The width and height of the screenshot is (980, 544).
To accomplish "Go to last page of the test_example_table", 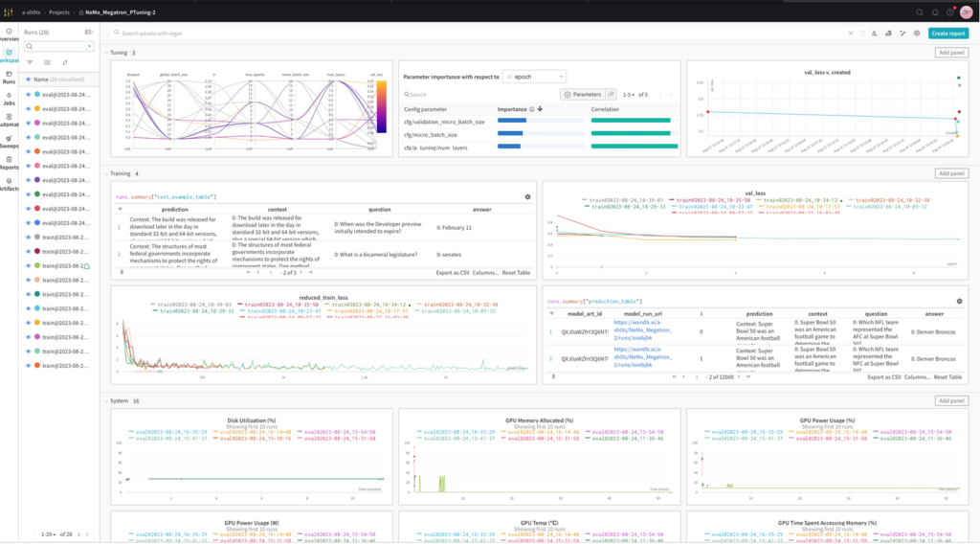I will [x=310, y=273].
